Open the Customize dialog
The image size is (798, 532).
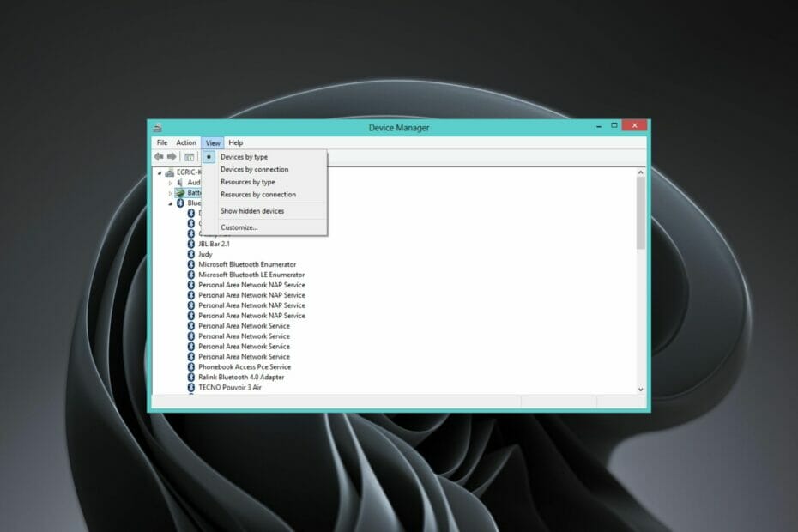tap(240, 227)
